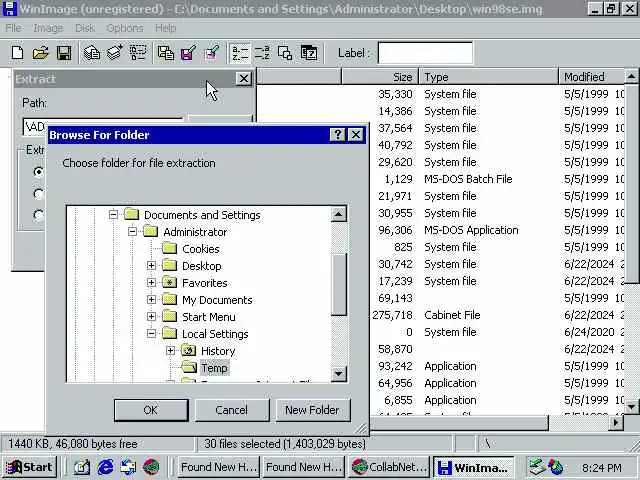Image resolution: width=640 pixels, height=480 pixels.
Task: Open the File menu
Action: pos(13,28)
